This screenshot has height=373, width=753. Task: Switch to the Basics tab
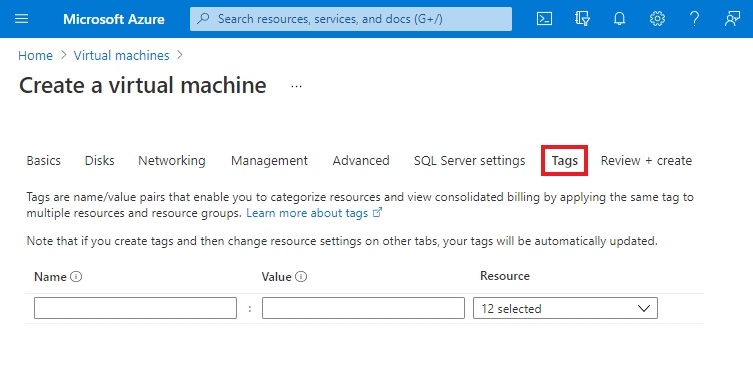point(44,160)
